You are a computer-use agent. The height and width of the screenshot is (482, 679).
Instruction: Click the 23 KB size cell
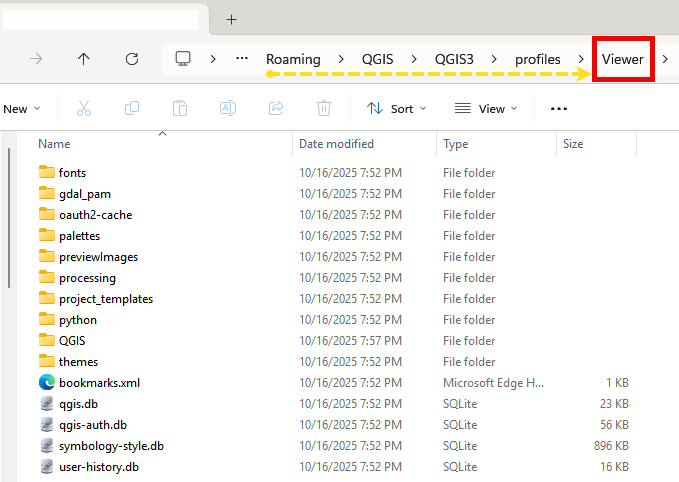pyautogui.click(x=614, y=404)
